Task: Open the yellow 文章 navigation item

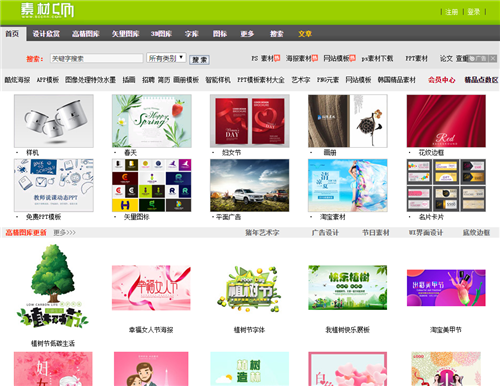Action: [x=305, y=34]
